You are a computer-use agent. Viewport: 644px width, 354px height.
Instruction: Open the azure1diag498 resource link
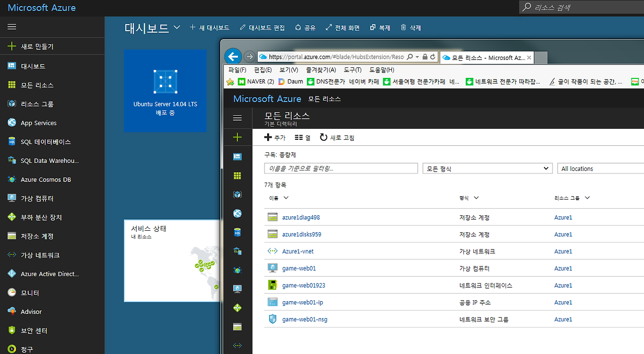coord(301,218)
